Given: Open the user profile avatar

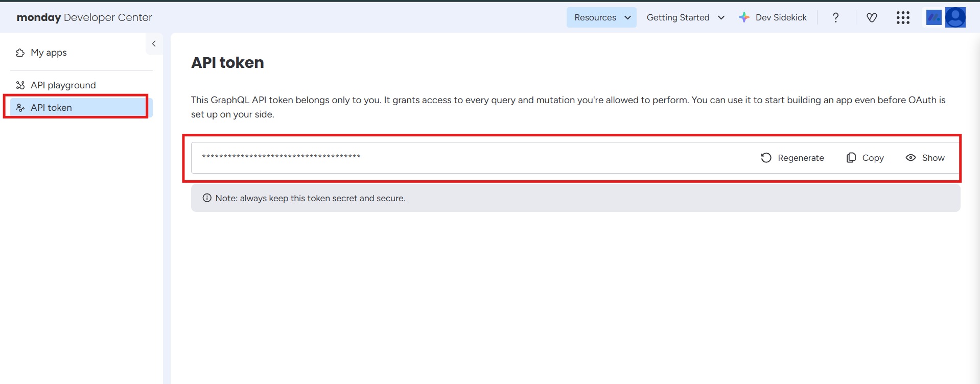Looking at the screenshot, I should (x=955, y=17).
